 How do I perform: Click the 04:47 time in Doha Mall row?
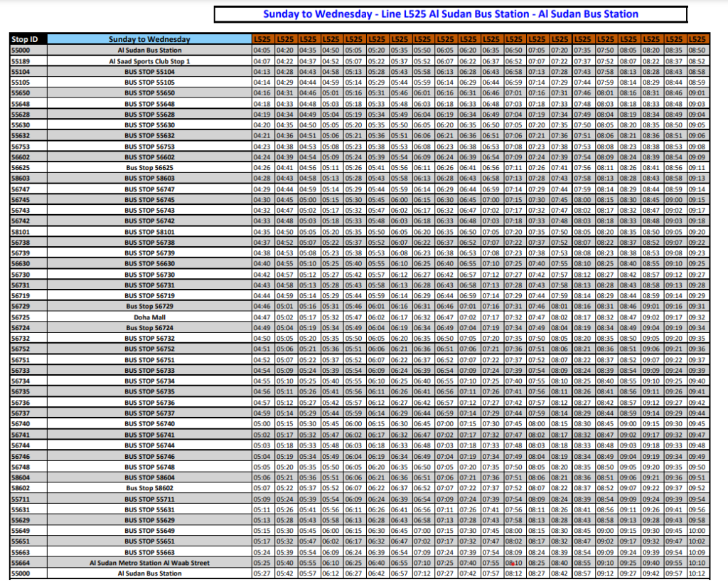(x=262, y=317)
